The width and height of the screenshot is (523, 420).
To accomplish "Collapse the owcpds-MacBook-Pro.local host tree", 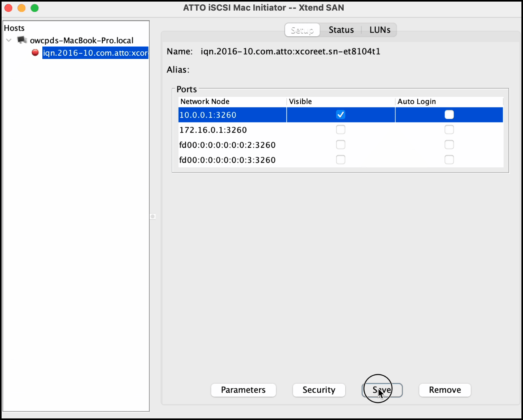I will tap(9, 40).
